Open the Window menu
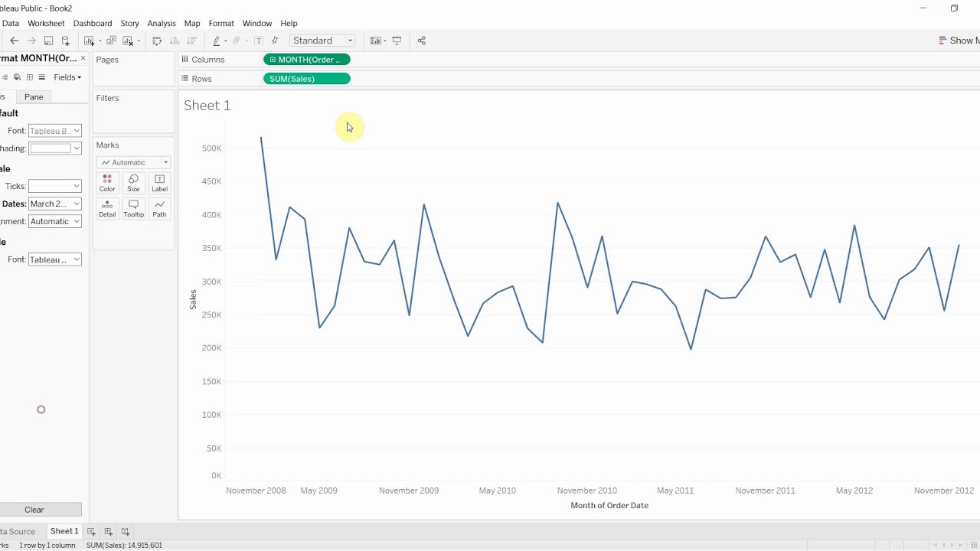 pos(257,23)
